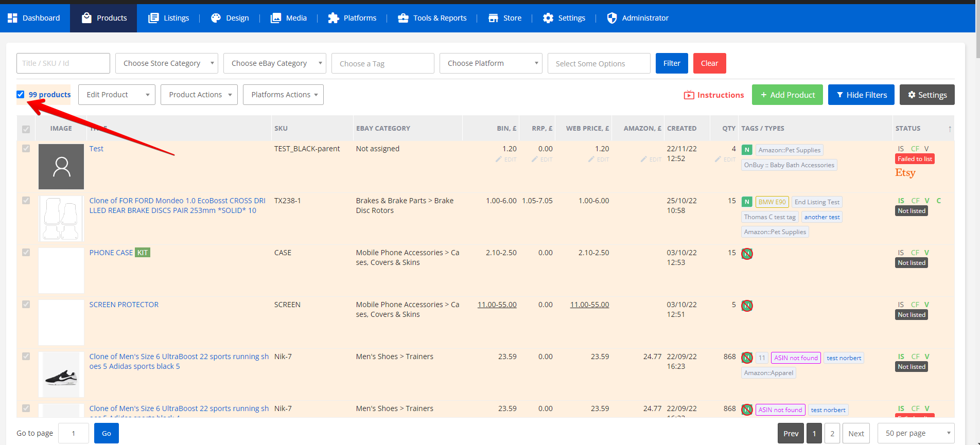980x445 pixels.
Task: Click the crossed-out N icon in the first Nik-7 row
Action: click(x=747, y=358)
